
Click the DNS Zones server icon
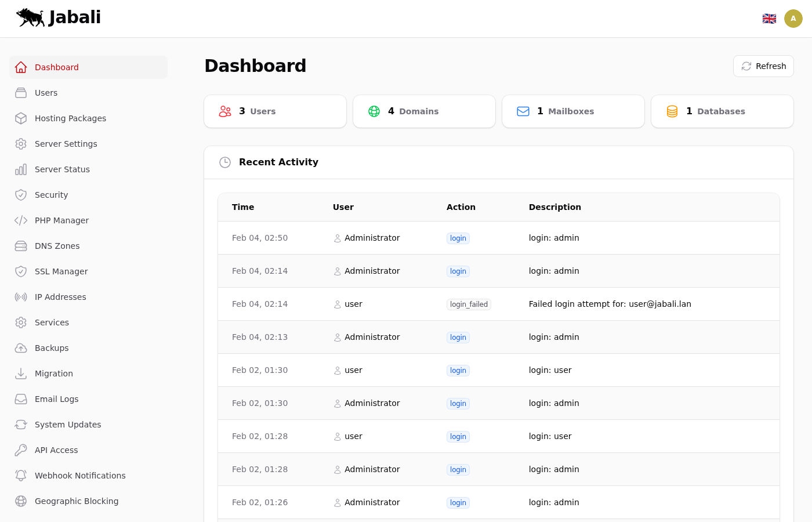point(21,246)
